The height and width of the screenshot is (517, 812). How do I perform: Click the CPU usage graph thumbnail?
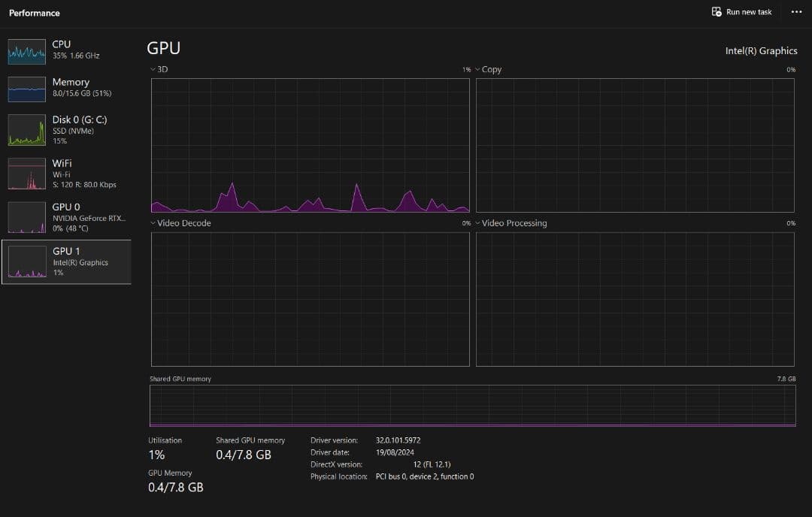coord(26,52)
